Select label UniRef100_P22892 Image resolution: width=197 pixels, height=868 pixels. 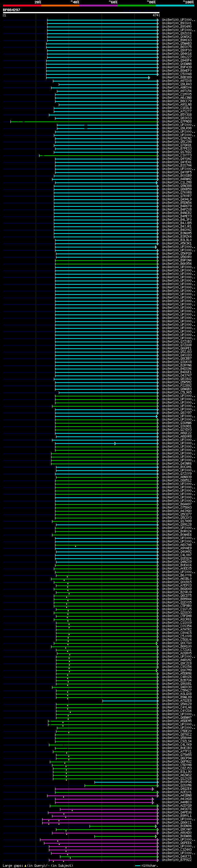(x=176, y=386)
